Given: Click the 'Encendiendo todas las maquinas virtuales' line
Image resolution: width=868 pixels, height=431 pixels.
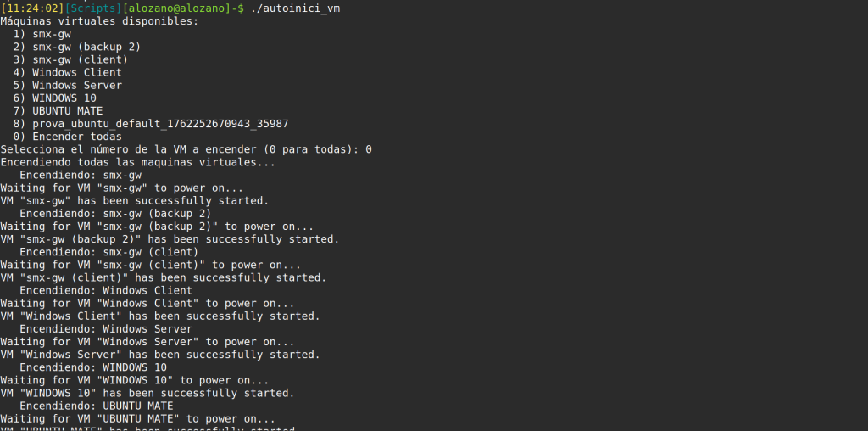Looking at the screenshot, I should [x=138, y=162].
